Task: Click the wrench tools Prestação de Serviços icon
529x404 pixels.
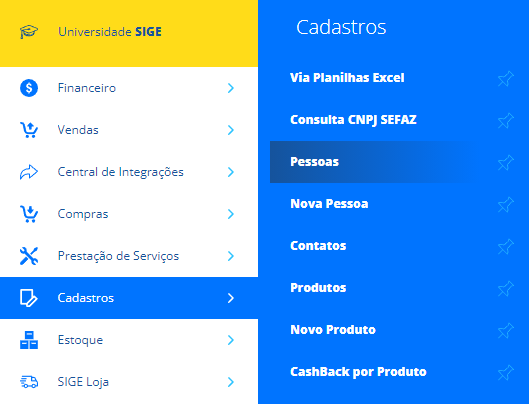Action: (29, 256)
